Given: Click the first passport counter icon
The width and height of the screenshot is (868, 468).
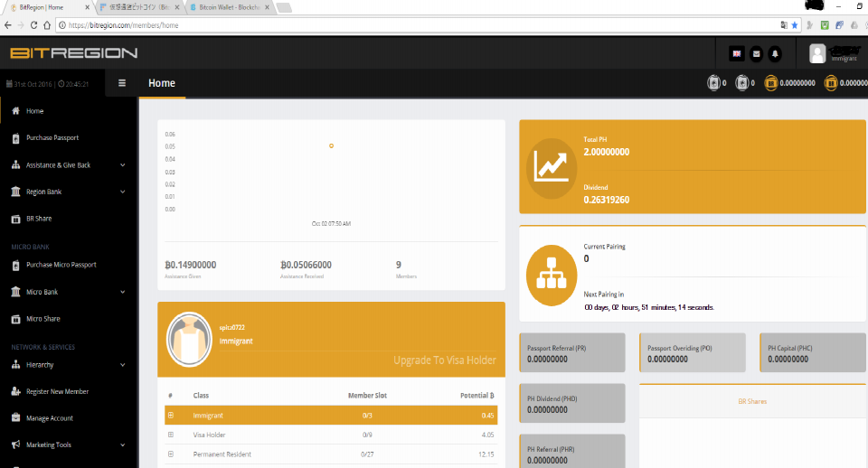Looking at the screenshot, I should (713, 83).
